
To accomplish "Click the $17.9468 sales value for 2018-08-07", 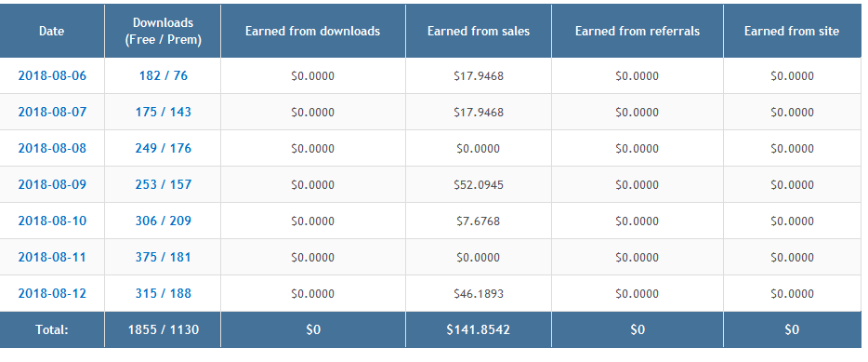I will coord(479,113).
